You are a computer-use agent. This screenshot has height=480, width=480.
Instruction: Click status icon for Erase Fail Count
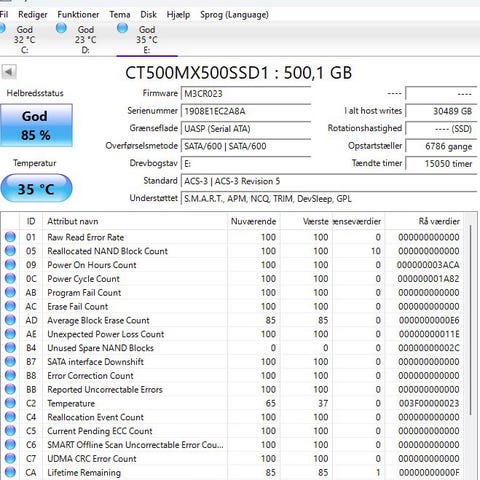point(10,306)
